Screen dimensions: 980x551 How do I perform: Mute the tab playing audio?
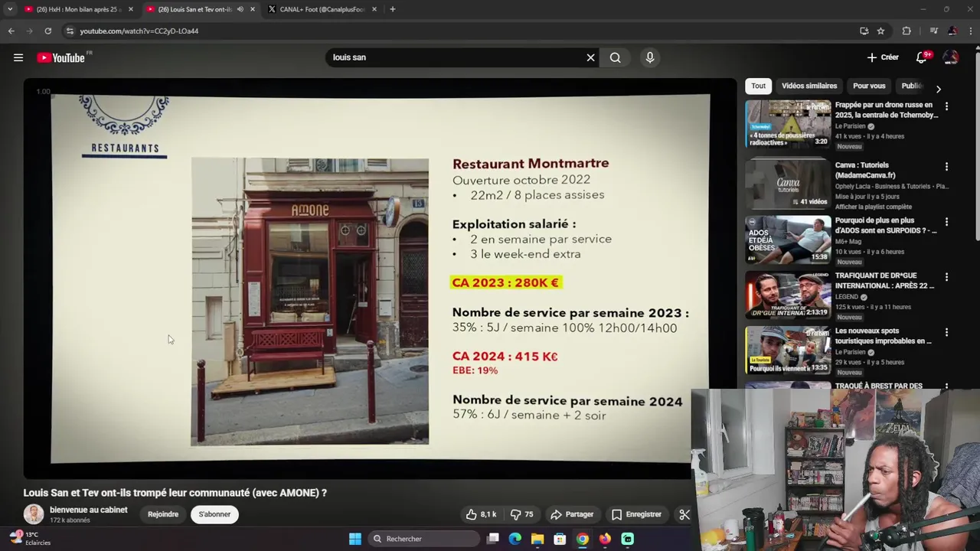(240, 9)
